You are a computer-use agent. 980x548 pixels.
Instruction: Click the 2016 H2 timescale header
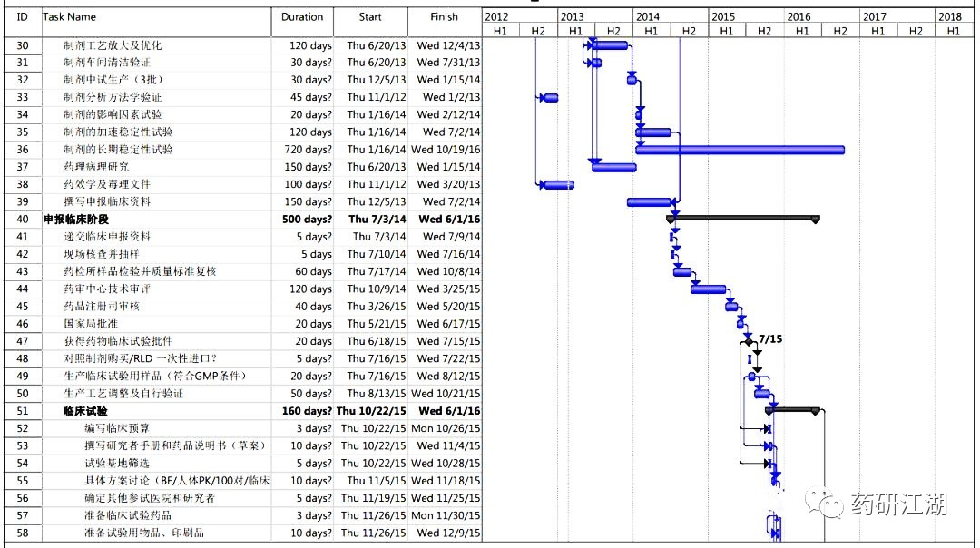click(840, 31)
